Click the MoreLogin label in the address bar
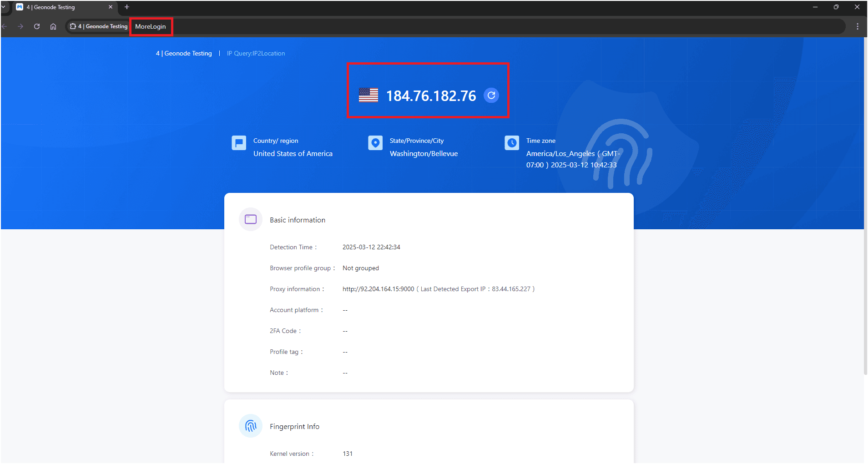The height and width of the screenshot is (464, 868). (151, 26)
